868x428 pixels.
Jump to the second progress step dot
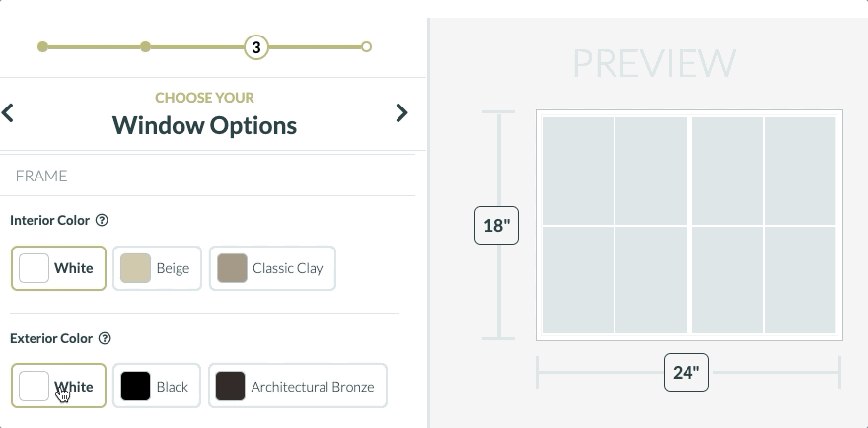(x=145, y=46)
